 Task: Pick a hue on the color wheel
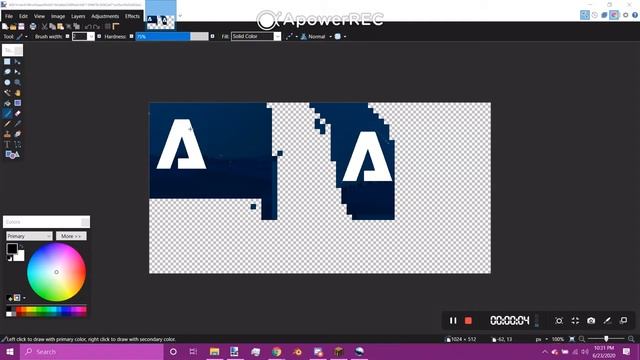pos(56,272)
